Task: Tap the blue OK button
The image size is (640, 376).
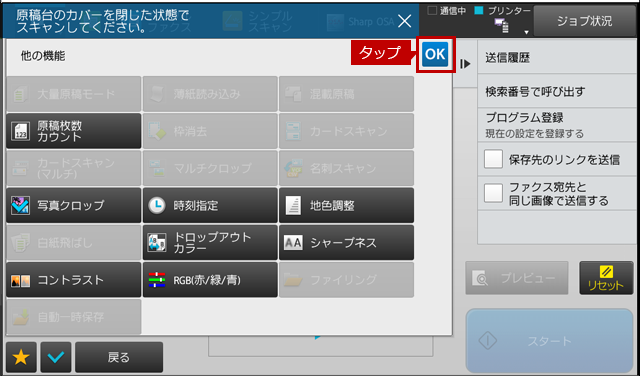Action: pyautogui.click(x=435, y=54)
